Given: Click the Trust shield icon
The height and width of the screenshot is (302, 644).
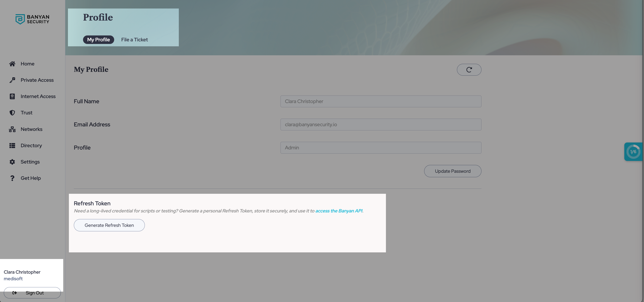Looking at the screenshot, I should pos(12,113).
